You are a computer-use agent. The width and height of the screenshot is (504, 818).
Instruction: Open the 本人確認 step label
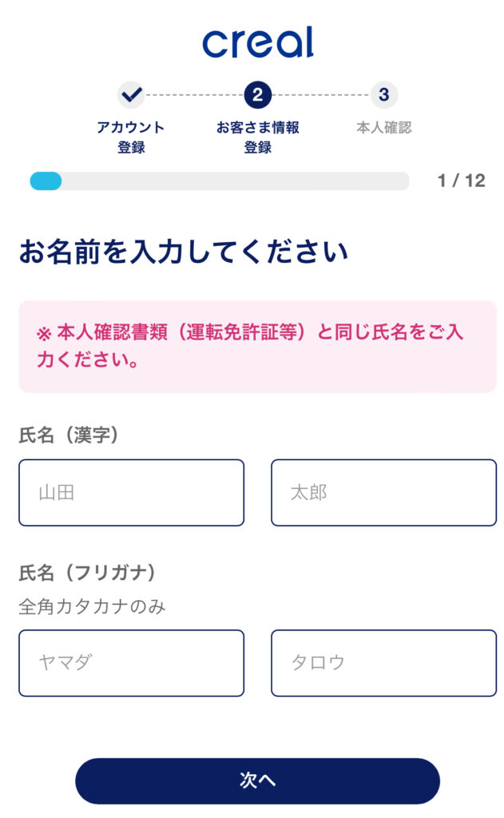tap(384, 126)
